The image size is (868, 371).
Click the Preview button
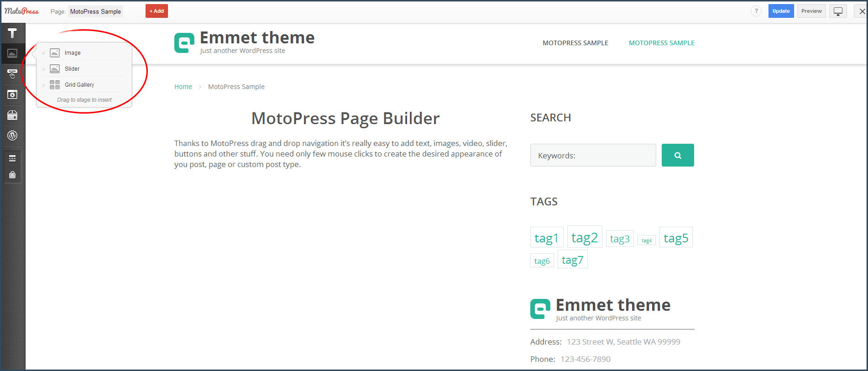[x=811, y=11]
